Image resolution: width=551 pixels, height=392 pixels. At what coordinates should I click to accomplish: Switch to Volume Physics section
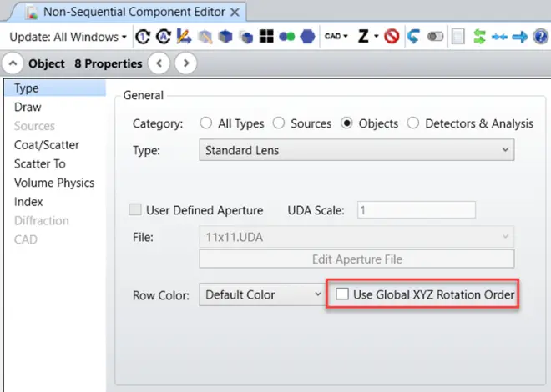click(54, 183)
